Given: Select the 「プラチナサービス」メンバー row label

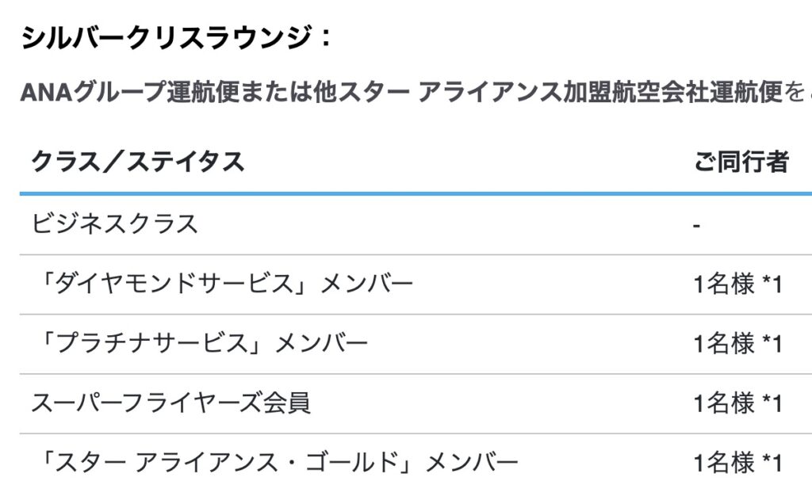Looking at the screenshot, I should tap(200, 343).
